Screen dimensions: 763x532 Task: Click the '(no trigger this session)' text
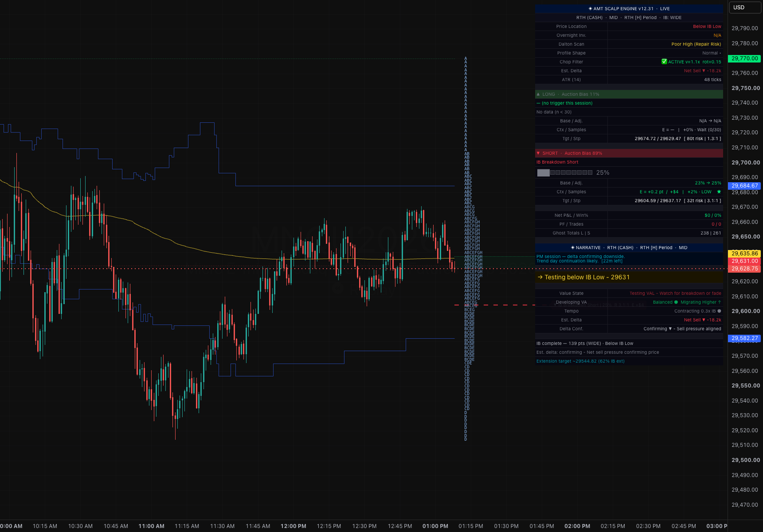coord(567,103)
